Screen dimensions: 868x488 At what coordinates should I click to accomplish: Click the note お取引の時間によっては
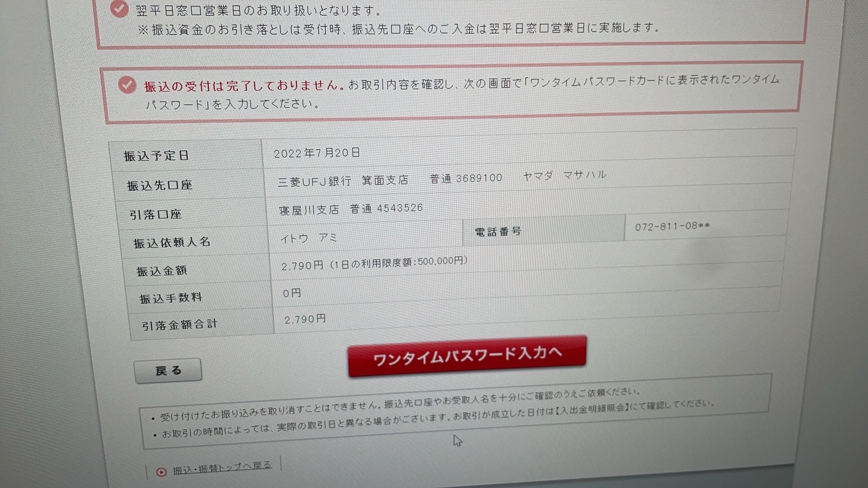(x=438, y=419)
